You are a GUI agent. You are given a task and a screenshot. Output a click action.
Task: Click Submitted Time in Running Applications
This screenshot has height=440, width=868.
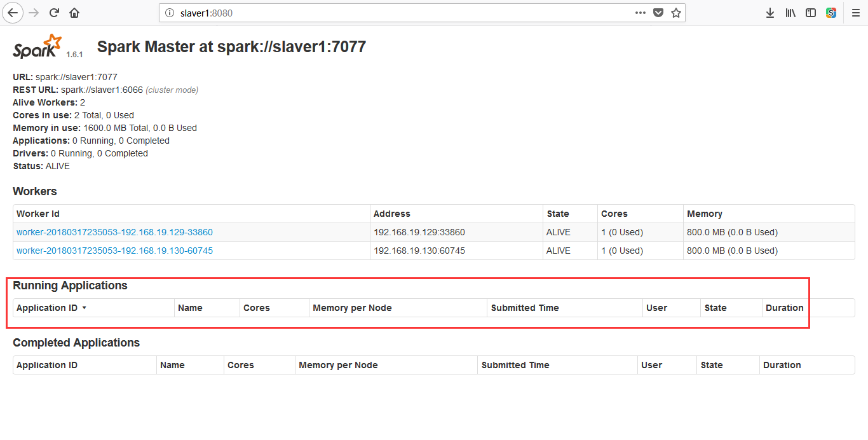[525, 308]
